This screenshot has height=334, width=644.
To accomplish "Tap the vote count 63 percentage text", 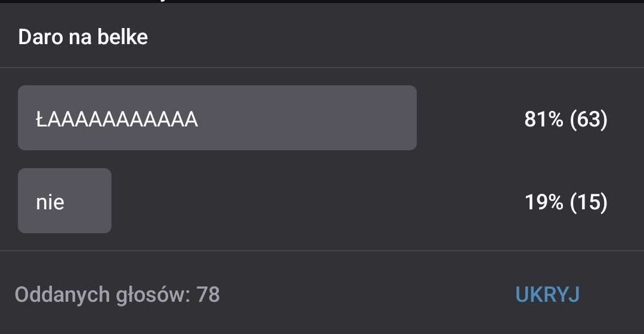I will 565,120.
